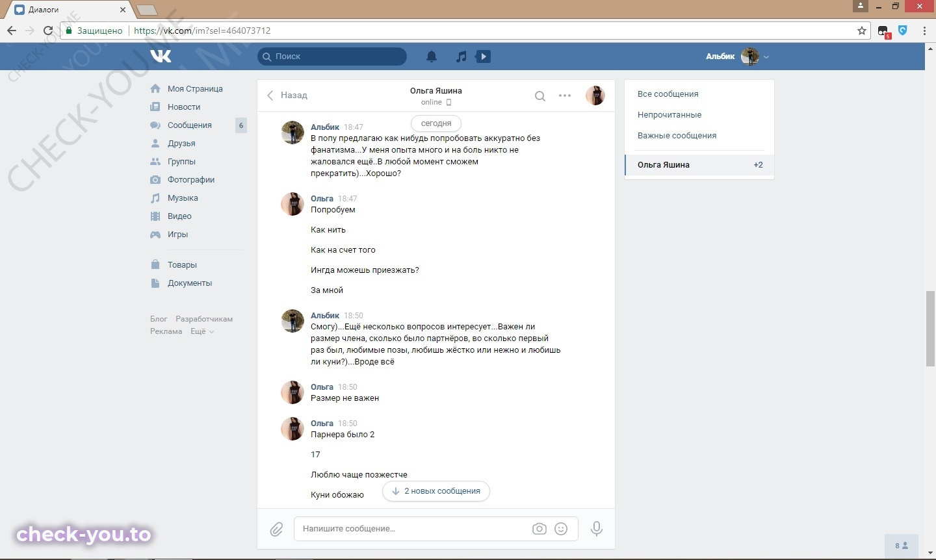
Task: Search within the conversation using the magnifier icon
Action: (539, 95)
